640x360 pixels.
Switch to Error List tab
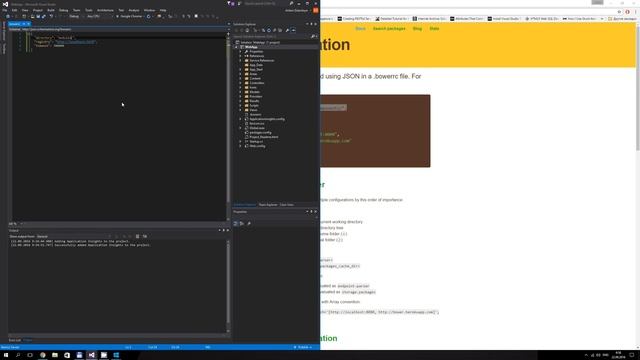click(15, 340)
